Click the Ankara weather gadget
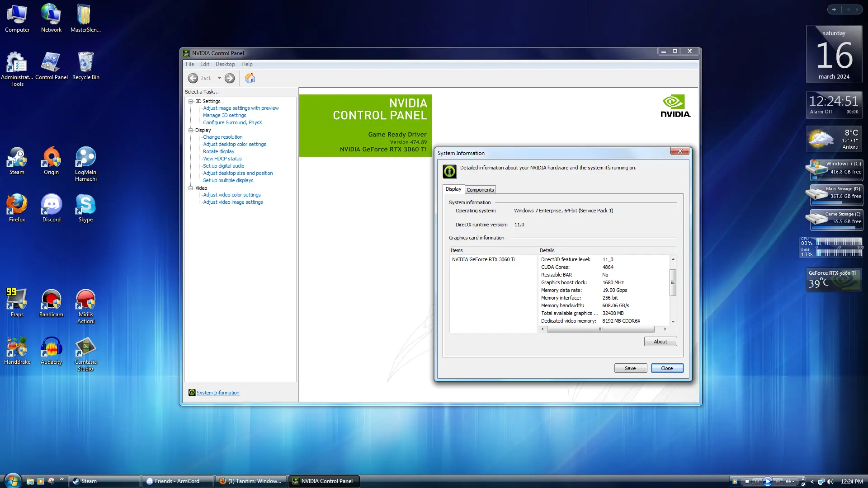Image resolution: width=868 pixels, height=488 pixels. pos(834,139)
